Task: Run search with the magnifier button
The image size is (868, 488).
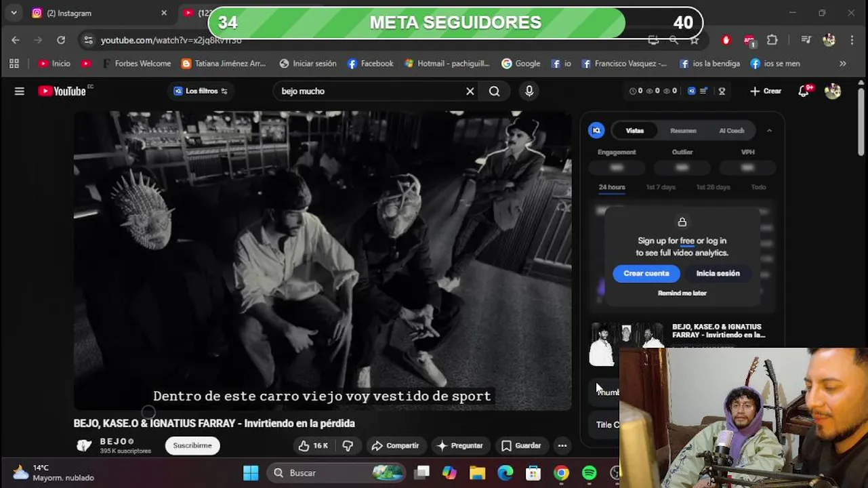Action: pos(495,91)
